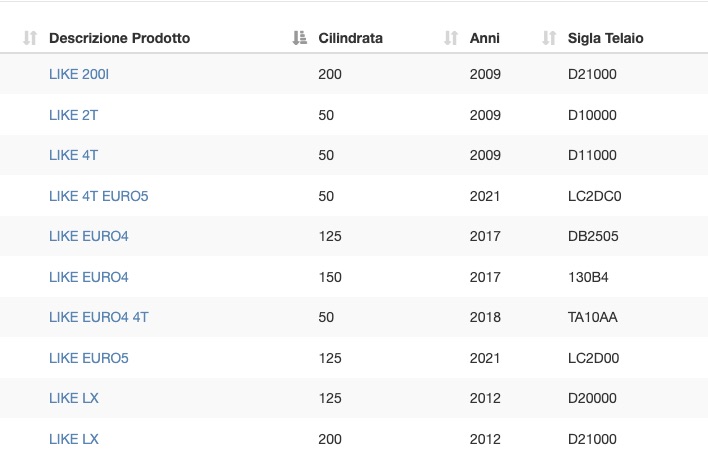This screenshot has width=708, height=465.
Task: Open the LIKE 2T product link
Action: click(x=73, y=115)
